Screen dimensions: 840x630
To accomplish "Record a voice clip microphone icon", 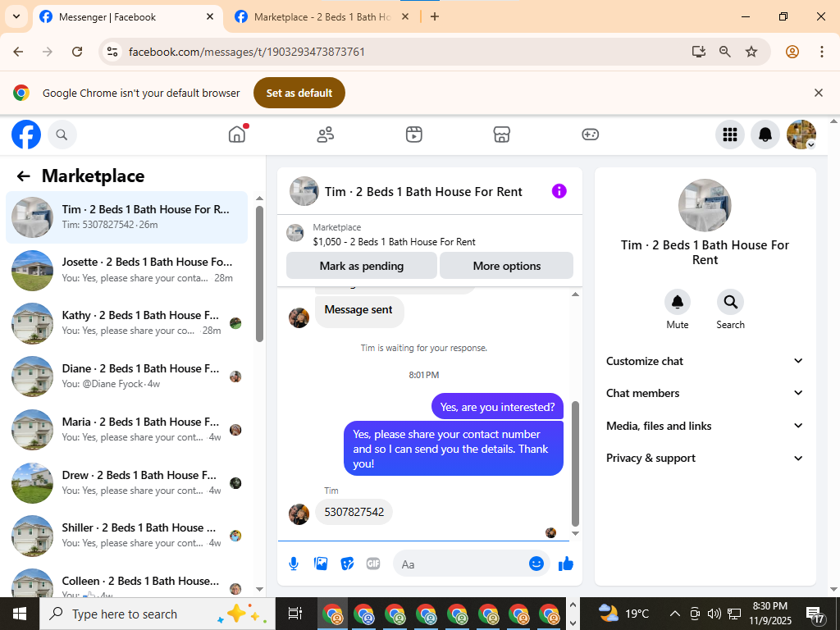I will point(294,564).
